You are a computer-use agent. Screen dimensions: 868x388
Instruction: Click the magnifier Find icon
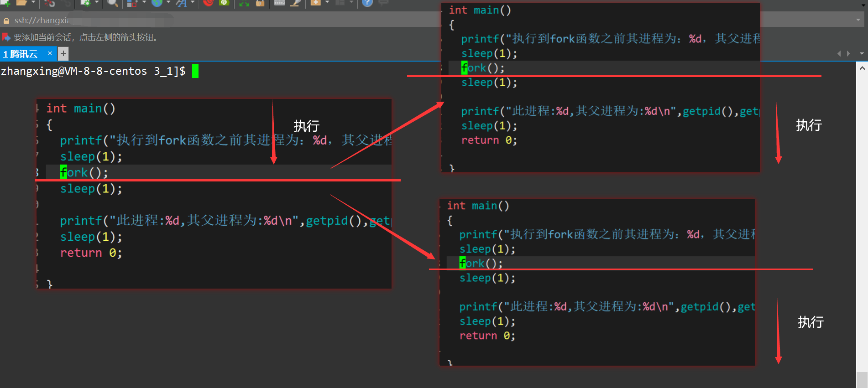click(112, 3)
